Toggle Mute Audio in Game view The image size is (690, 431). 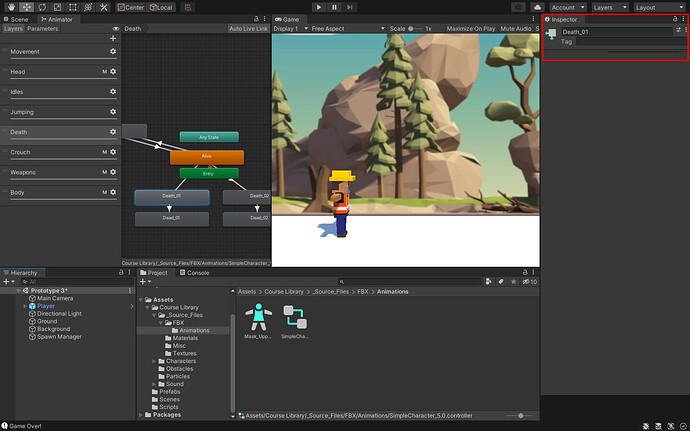pyautogui.click(x=516, y=29)
